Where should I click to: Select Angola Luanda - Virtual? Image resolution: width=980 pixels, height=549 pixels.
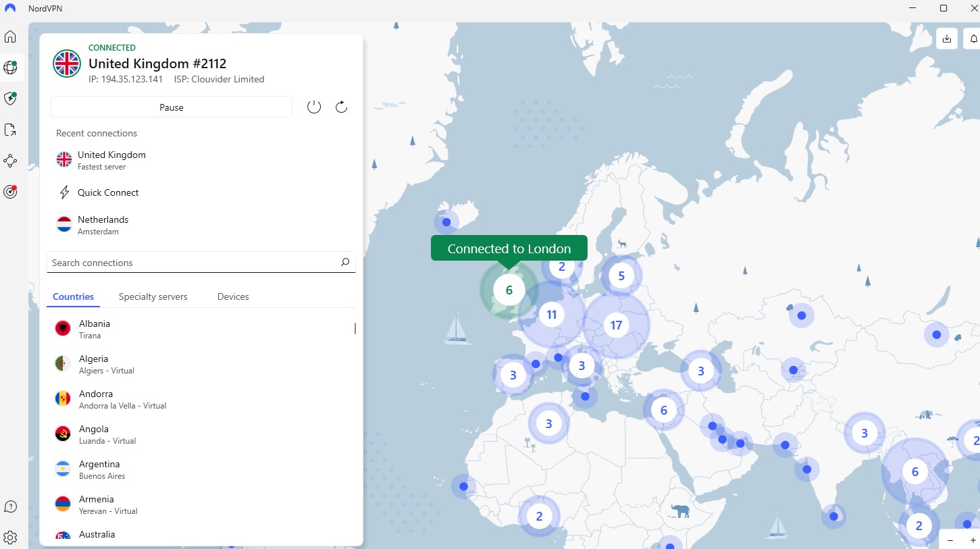pos(201,434)
